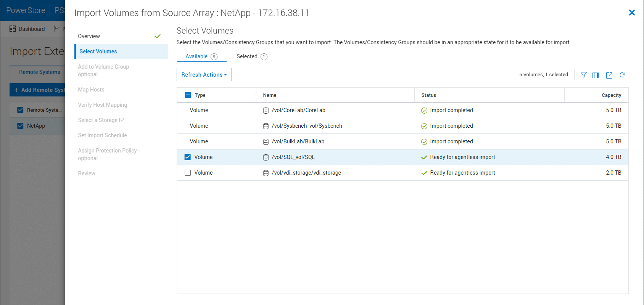
Task: Switch to the Available tab
Action: (201, 56)
